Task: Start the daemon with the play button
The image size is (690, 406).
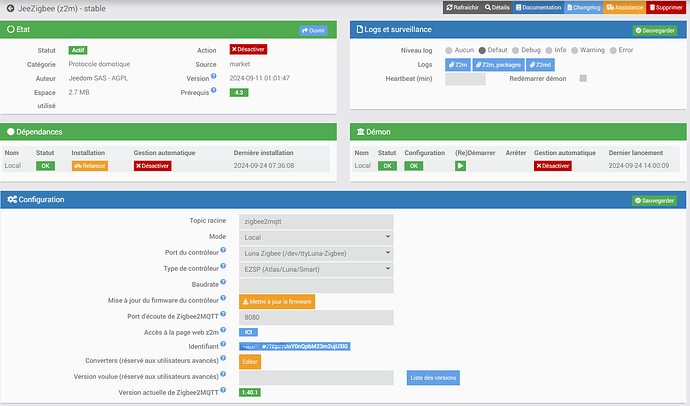Action: 460,166
